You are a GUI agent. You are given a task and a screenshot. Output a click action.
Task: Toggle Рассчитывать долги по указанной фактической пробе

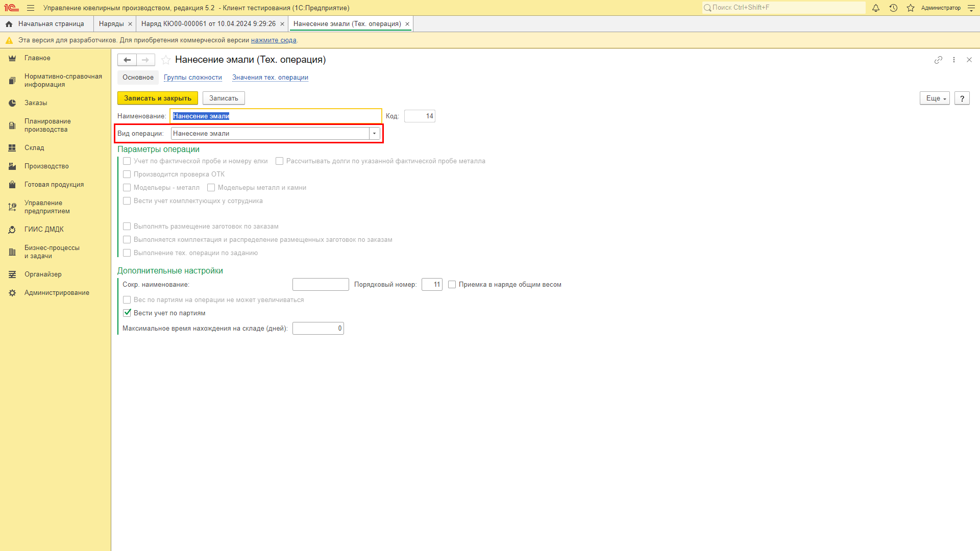280,161
